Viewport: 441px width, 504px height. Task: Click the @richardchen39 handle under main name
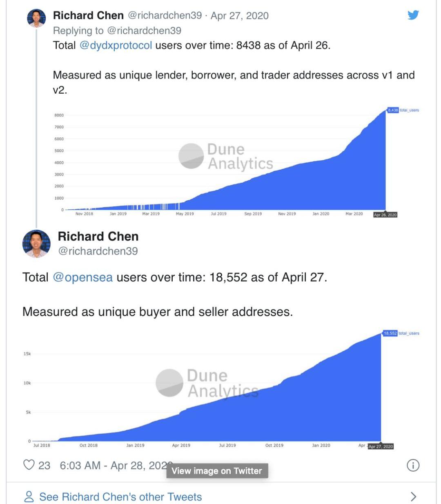tap(98, 251)
